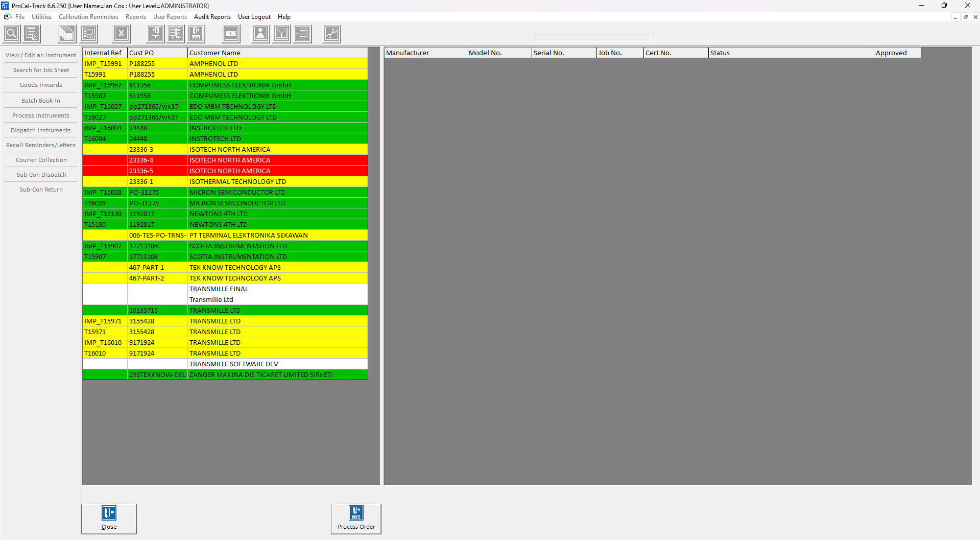Click the Close button

pyautogui.click(x=109, y=519)
